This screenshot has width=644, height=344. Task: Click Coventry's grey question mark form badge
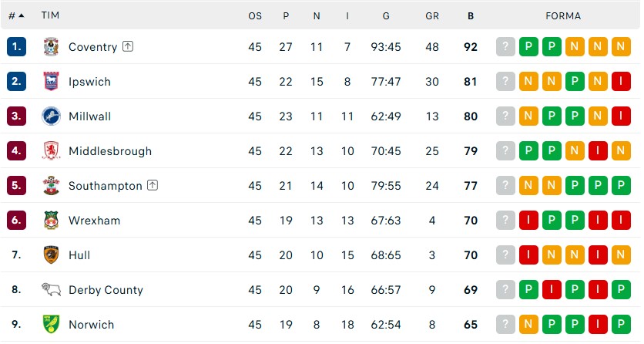[505, 47]
